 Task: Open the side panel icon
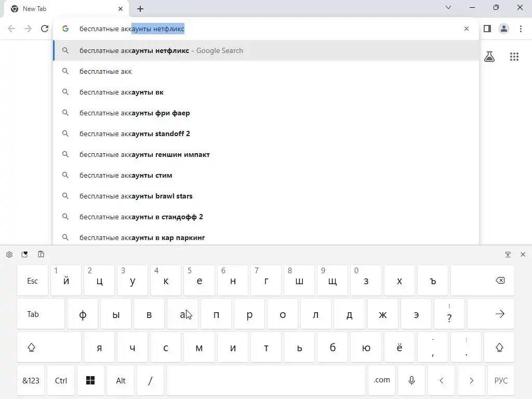point(487,29)
